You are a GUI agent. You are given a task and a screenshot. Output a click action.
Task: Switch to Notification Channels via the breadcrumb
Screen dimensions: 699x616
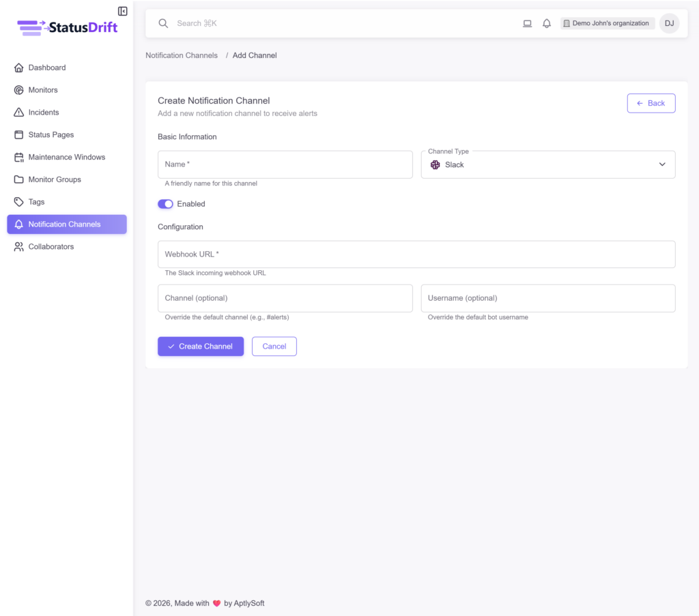[182, 55]
